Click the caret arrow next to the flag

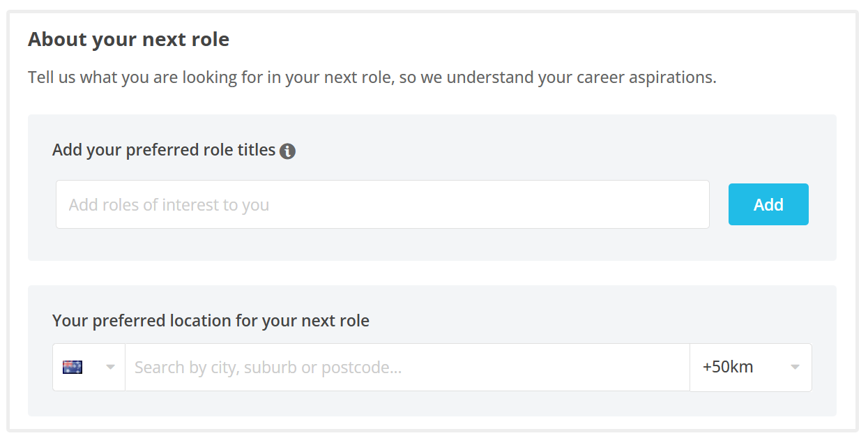[110, 368]
